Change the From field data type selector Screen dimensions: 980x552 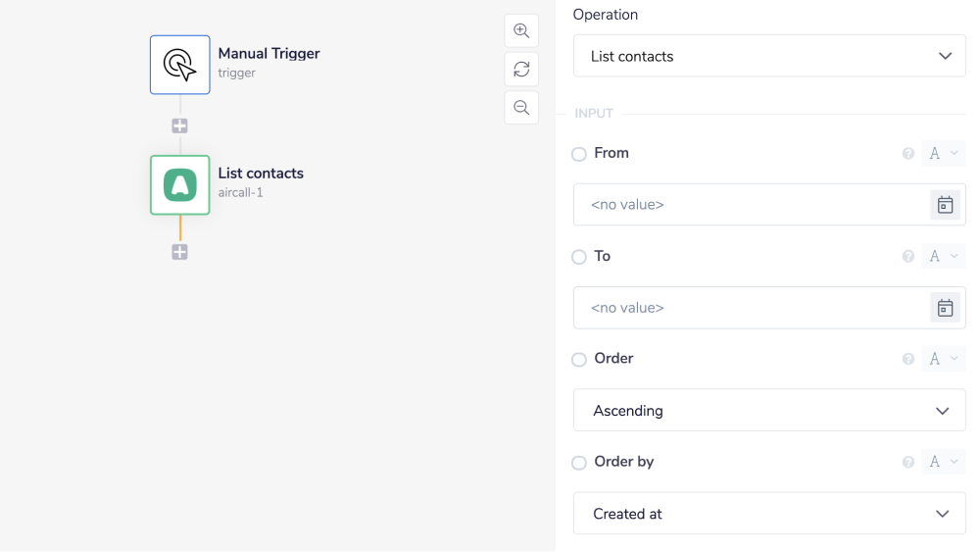pyautogui.click(x=943, y=154)
